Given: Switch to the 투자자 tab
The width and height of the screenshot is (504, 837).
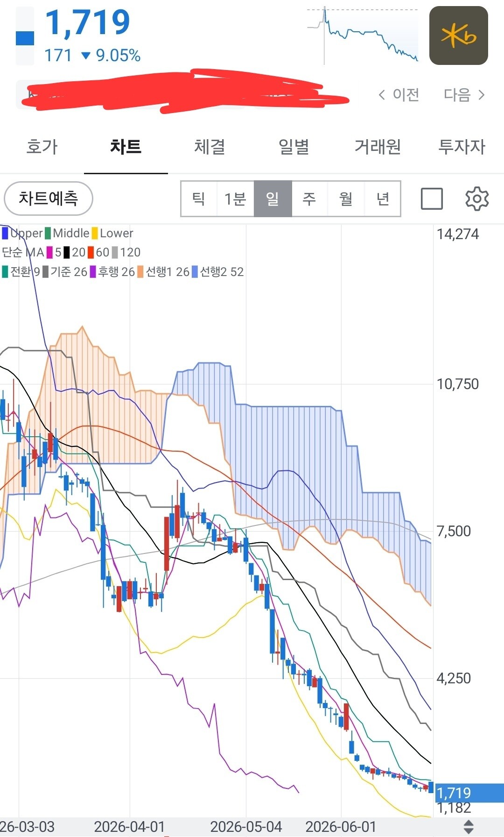Looking at the screenshot, I should click(462, 147).
